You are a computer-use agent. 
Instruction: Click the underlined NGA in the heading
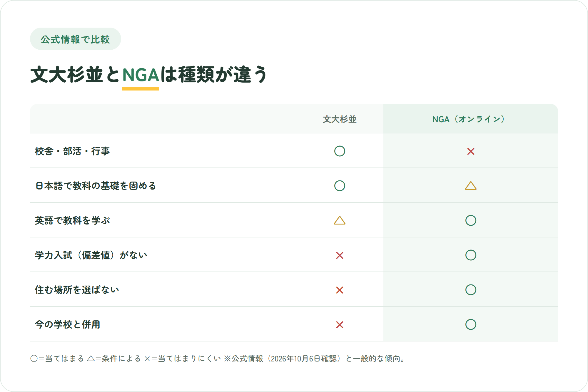141,75
